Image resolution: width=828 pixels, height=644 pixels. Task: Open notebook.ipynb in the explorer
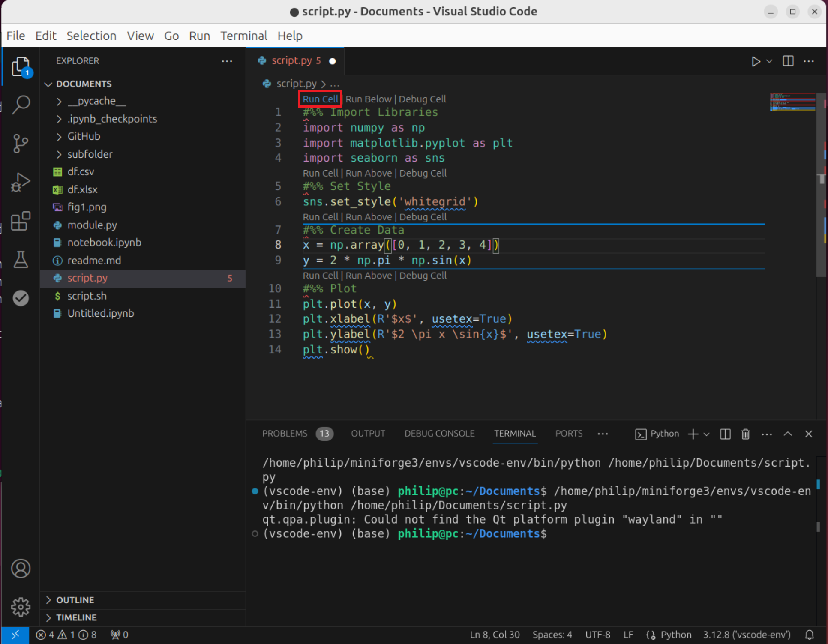(104, 243)
